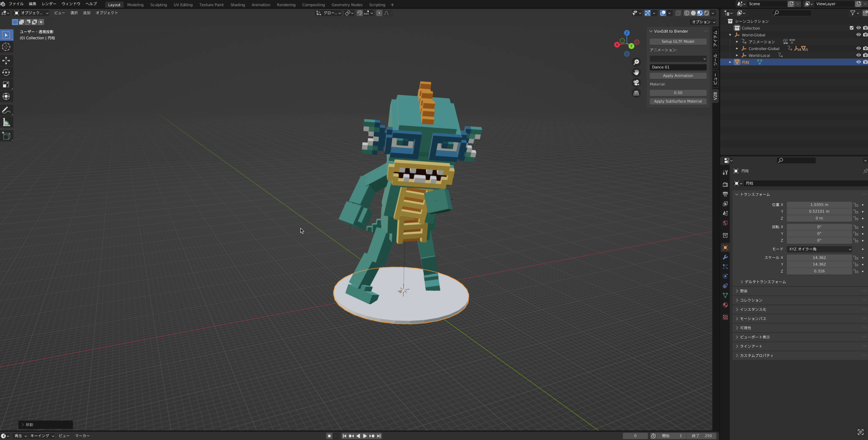Hide 円柱 object with eye icon

[858, 62]
